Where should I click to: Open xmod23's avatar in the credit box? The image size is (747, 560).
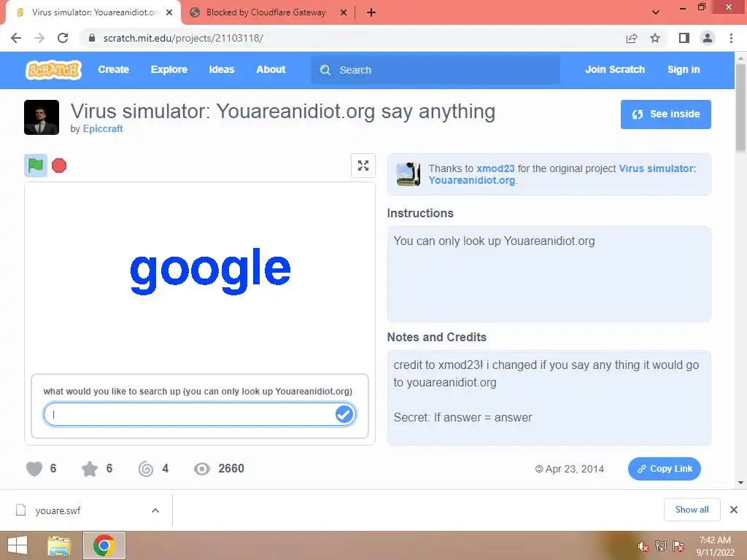(x=409, y=174)
